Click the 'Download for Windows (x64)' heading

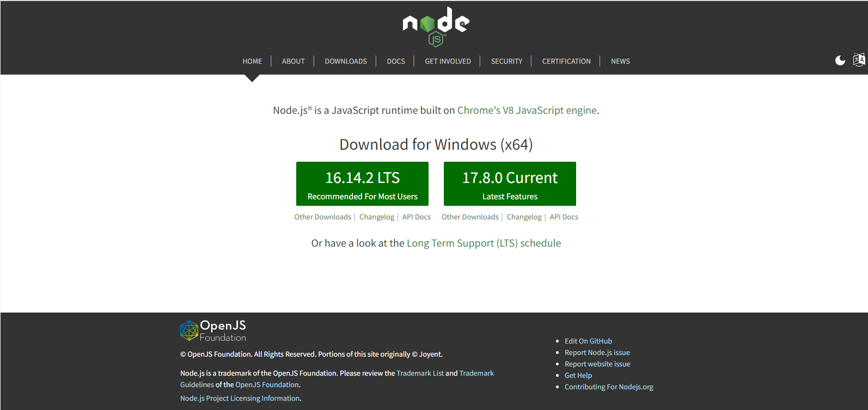tap(436, 145)
